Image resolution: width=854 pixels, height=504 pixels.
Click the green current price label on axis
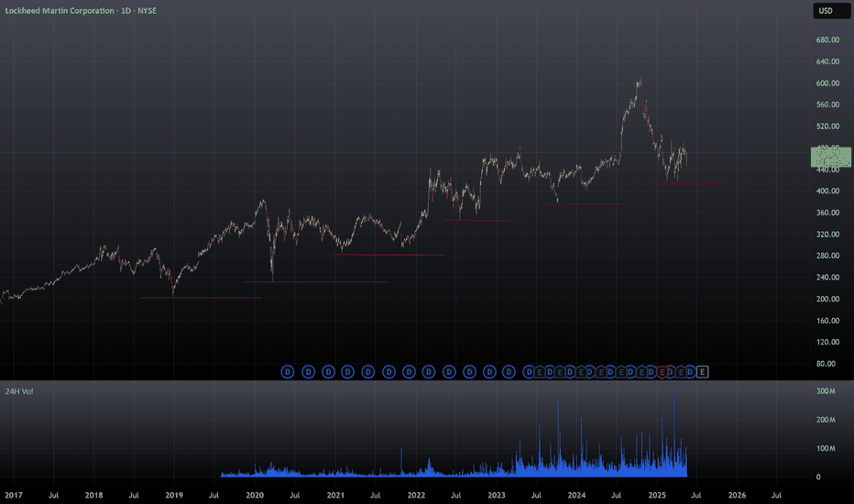[x=830, y=157]
